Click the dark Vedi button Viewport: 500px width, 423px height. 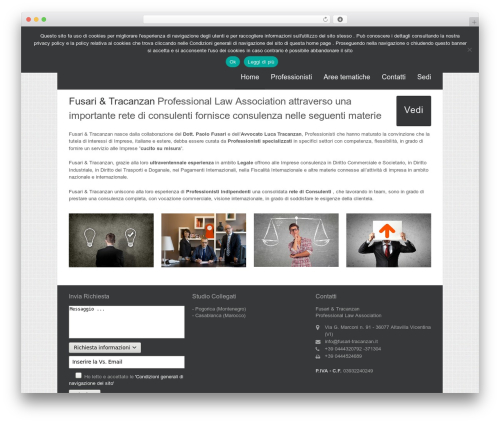pos(413,111)
